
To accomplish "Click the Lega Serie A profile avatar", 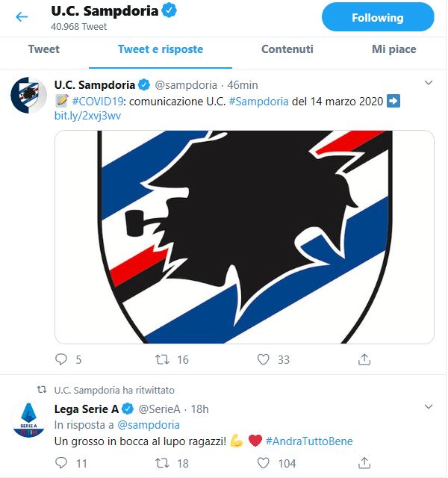I will [x=30, y=420].
